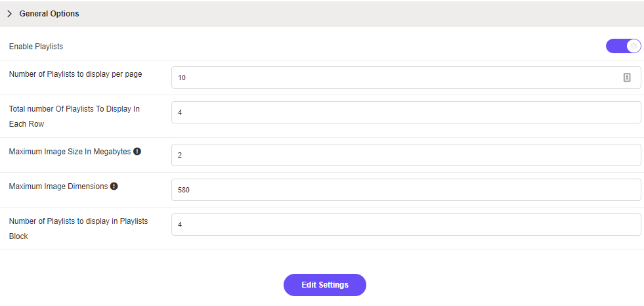
Task: Select the Playlists in each row field
Action: 406,112
